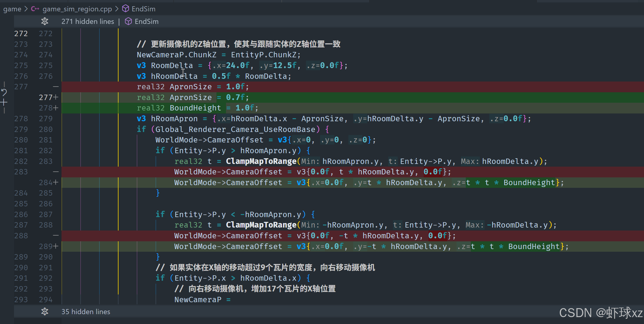Open the EndSim symbol breadcrumb
This screenshot has height=324, width=644.
143,9
